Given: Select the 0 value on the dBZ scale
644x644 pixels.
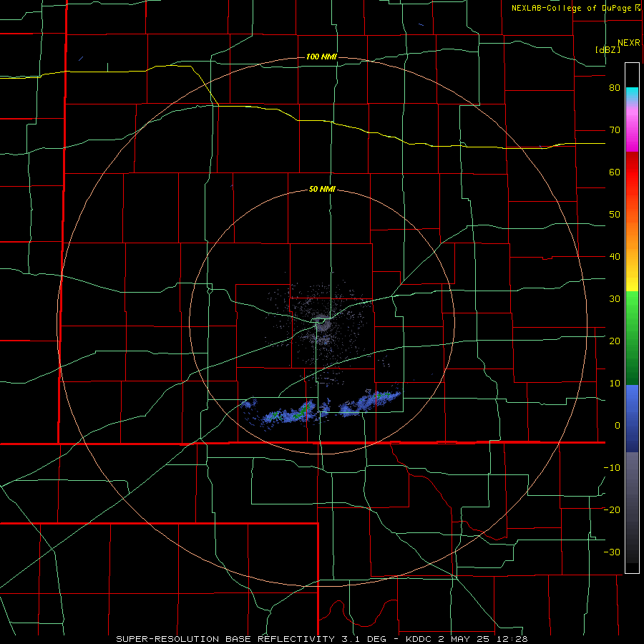Looking at the screenshot, I should [x=618, y=426].
